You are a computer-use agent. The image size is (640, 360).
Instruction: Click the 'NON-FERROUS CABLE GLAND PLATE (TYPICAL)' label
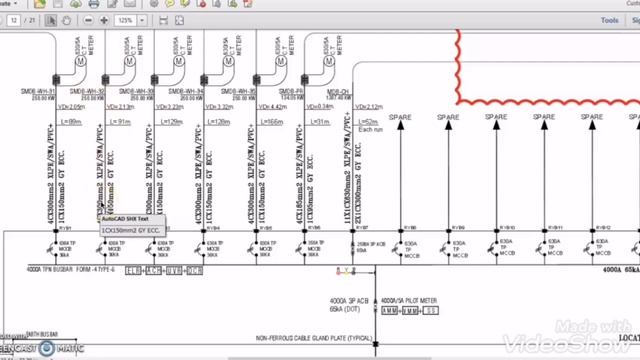[314, 338]
